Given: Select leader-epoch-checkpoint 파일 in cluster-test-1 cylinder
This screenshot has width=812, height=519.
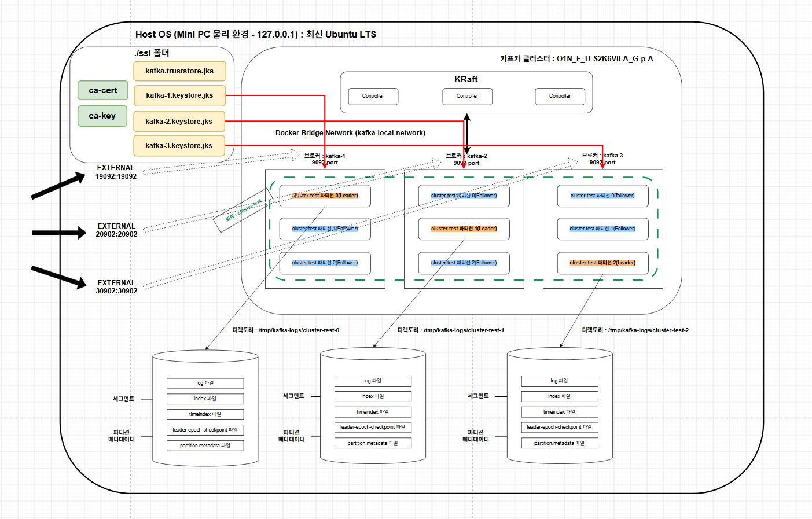Looking at the screenshot, I should 373,427.
